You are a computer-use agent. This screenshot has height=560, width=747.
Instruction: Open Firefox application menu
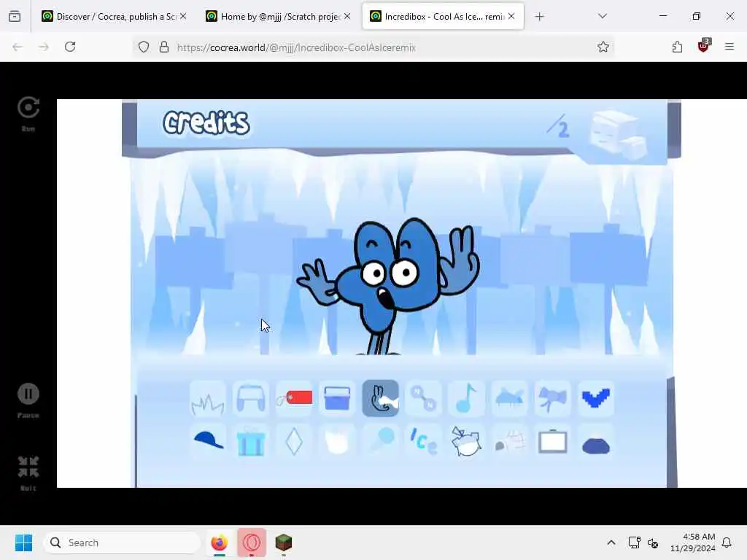(729, 47)
